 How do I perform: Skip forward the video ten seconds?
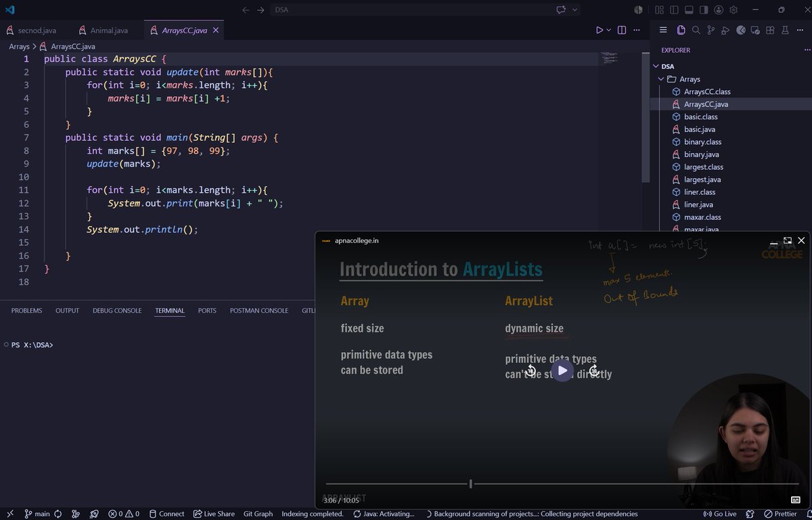point(593,370)
